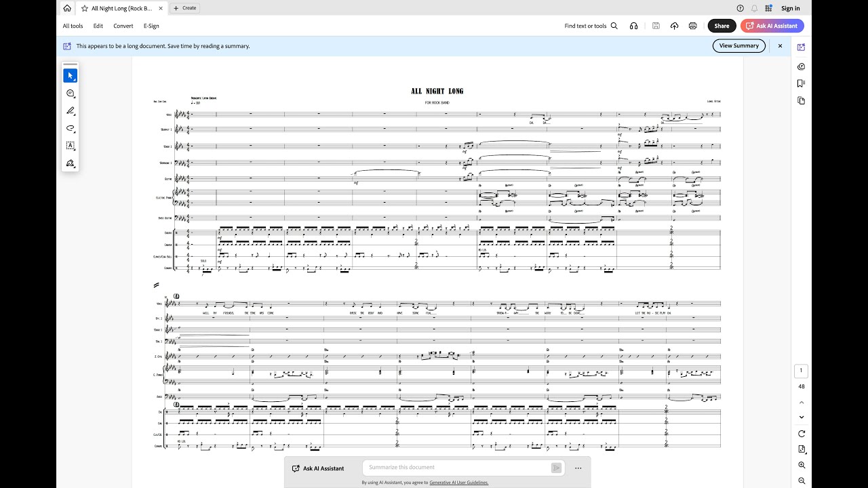Screen dimensions: 868x488
Task: View notifications bell
Action: (x=755, y=8)
